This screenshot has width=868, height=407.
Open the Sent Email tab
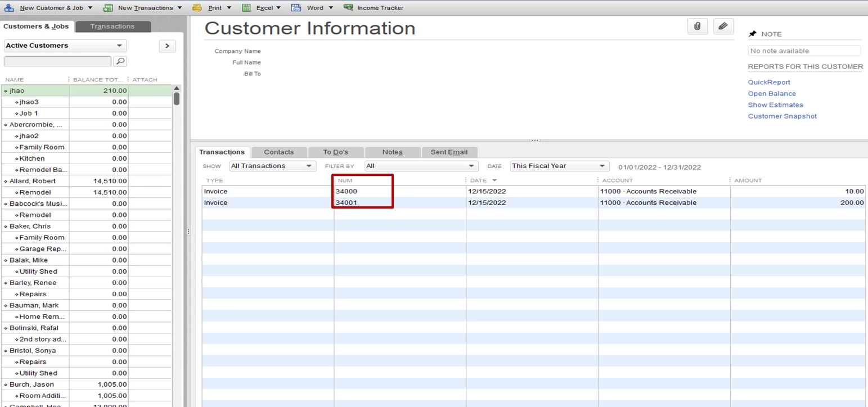[449, 152]
